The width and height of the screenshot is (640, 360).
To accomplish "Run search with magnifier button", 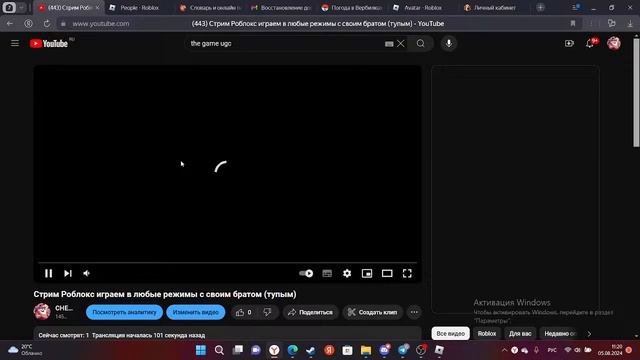I will (x=420, y=43).
